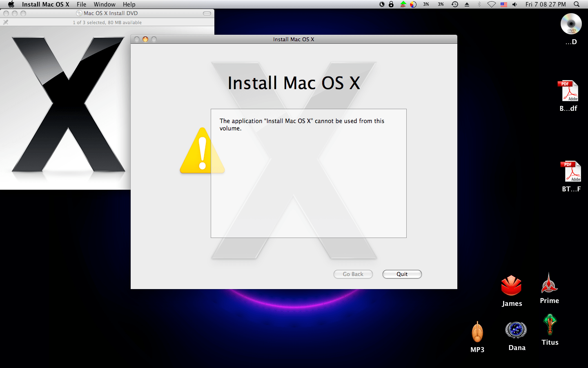Open the Time Machine menu bar icon

point(454,4)
